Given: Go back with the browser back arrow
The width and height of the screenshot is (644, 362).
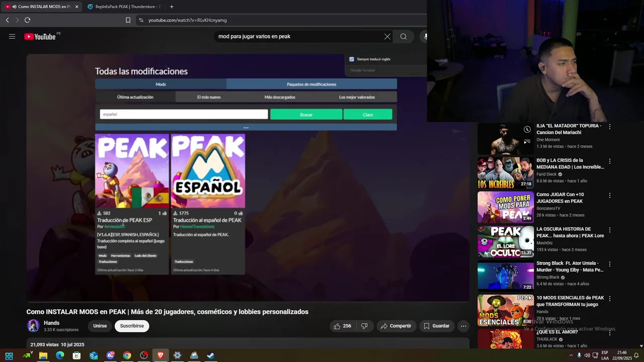Looking at the screenshot, I should 7,20.
